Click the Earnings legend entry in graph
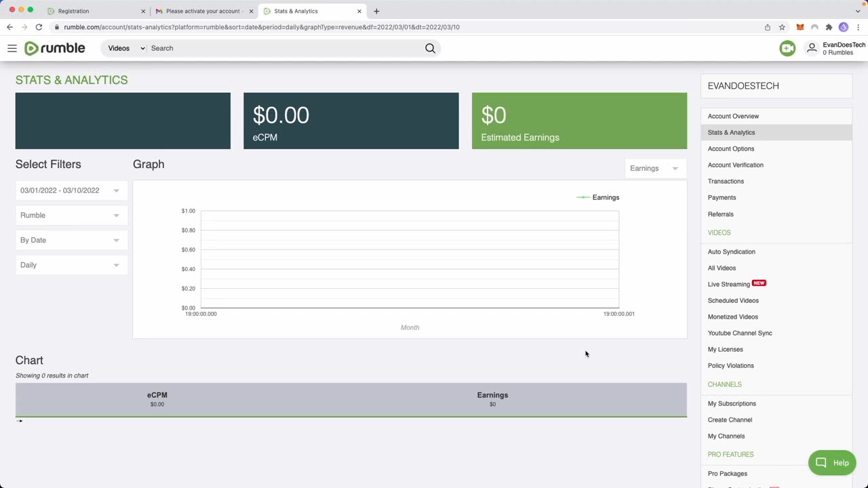The image size is (868, 488). pyautogui.click(x=597, y=197)
